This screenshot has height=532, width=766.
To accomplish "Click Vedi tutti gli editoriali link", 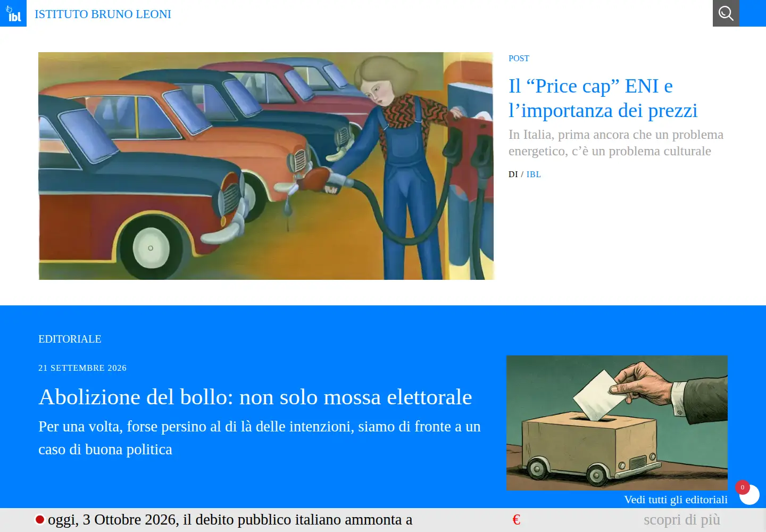I will [676, 500].
